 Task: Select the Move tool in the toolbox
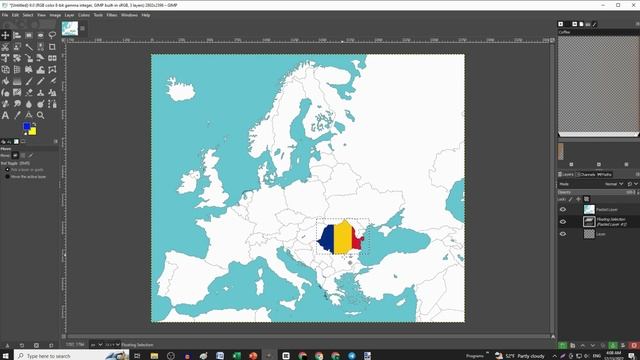coord(5,36)
